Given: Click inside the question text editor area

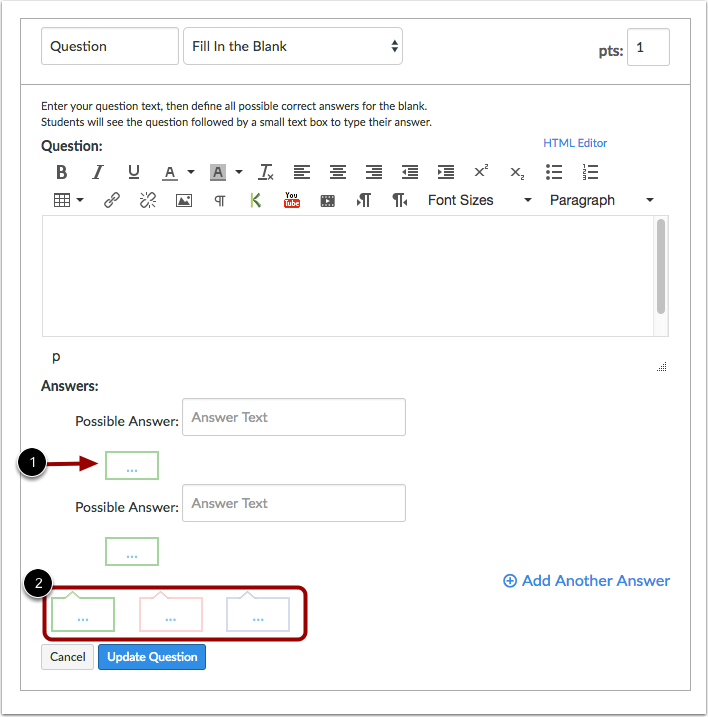Looking at the screenshot, I should (x=348, y=276).
